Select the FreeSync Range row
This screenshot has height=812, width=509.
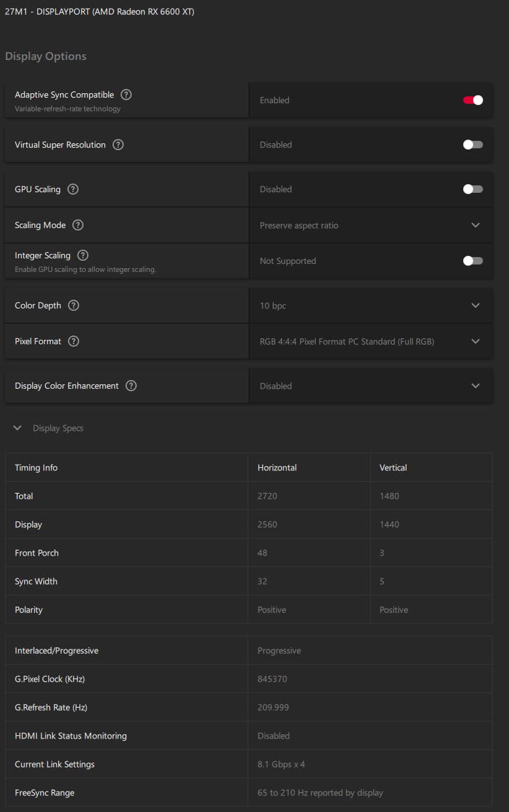coord(249,792)
